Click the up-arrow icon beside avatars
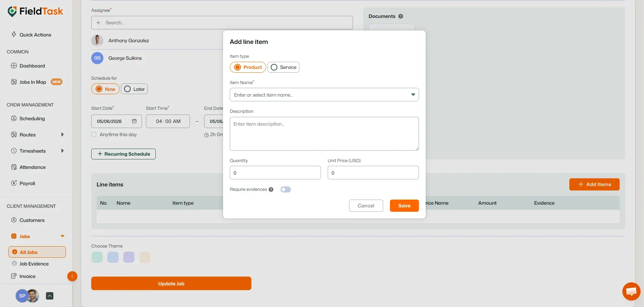 [x=50, y=296]
